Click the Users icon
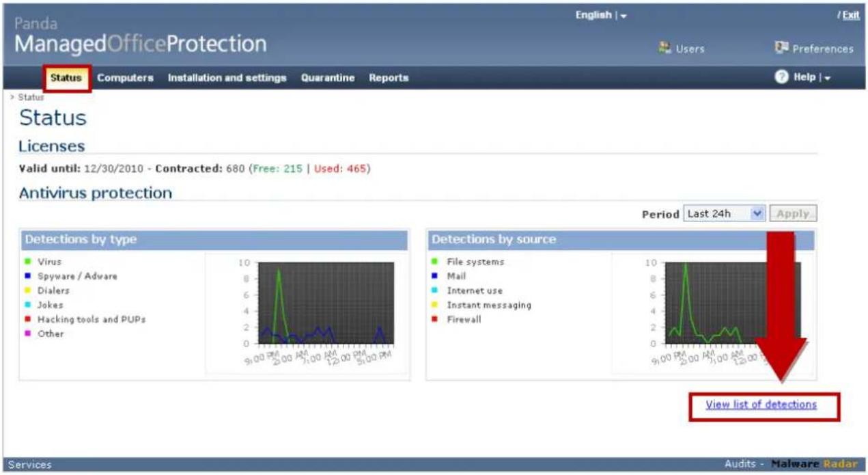This screenshot has width=868, height=475. coord(664,49)
